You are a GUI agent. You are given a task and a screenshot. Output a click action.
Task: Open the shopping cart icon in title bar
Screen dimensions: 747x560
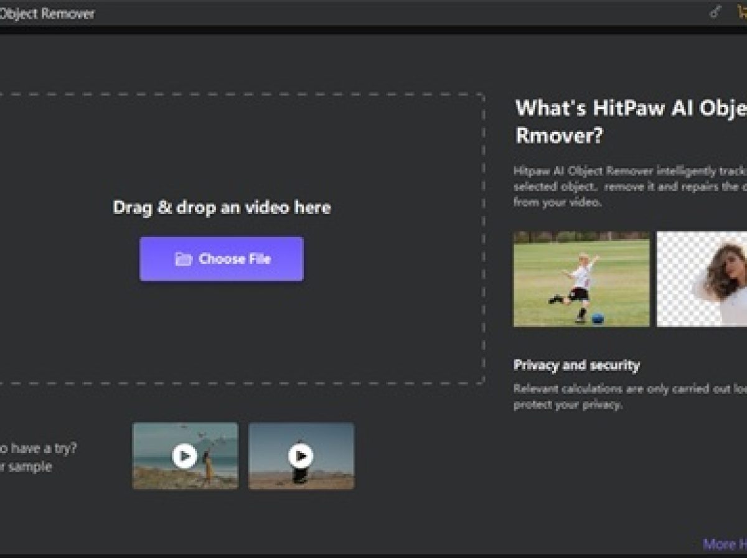(x=741, y=12)
